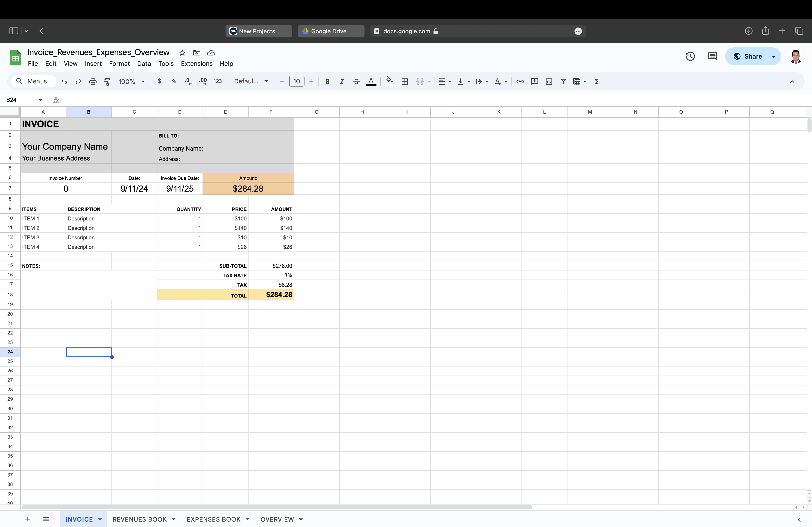Screen dimensions: 812x527
Task: Open the Extensions menu
Action: tap(196, 63)
